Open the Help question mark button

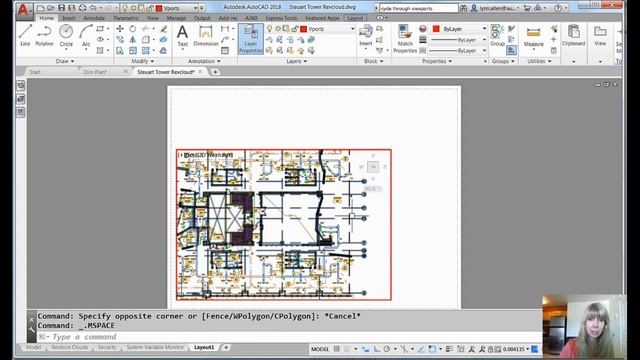pyautogui.click(x=558, y=8)
